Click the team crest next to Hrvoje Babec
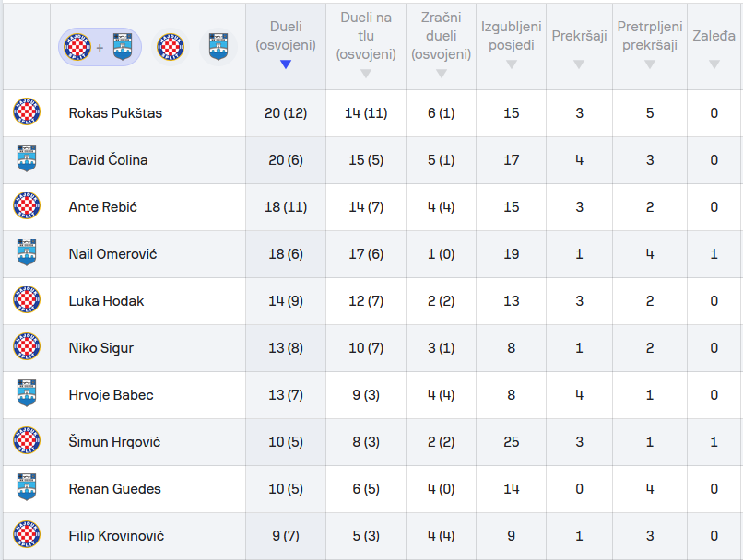This screenshot has height=560, width=743. [x=26, y=395]
